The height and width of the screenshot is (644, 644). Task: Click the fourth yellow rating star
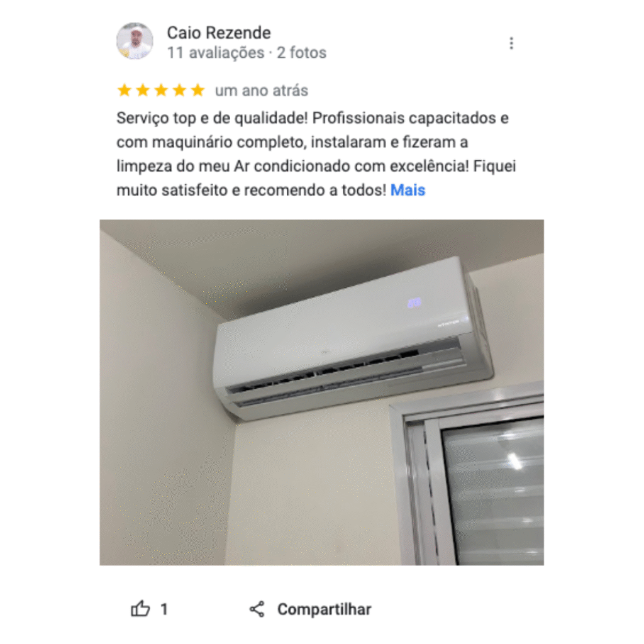tap(179, 90)
